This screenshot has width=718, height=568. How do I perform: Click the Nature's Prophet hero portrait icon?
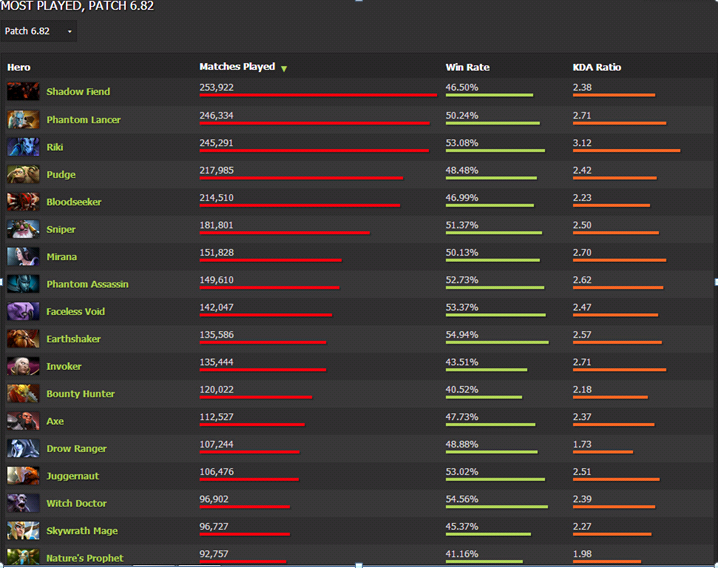pyautogui.click(x=23, y=557)
